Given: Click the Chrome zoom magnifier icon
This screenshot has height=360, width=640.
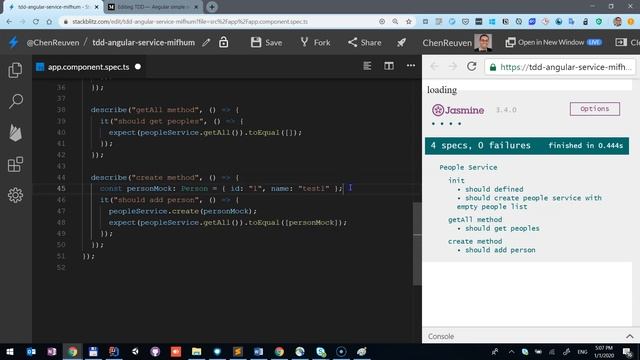Looking at the screenshot, I should 395,22.
